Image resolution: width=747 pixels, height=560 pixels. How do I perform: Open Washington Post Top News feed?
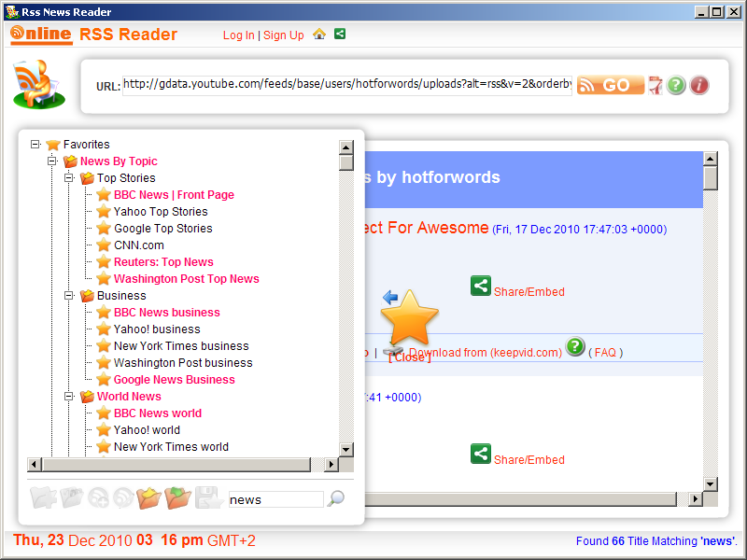[186, 278]
